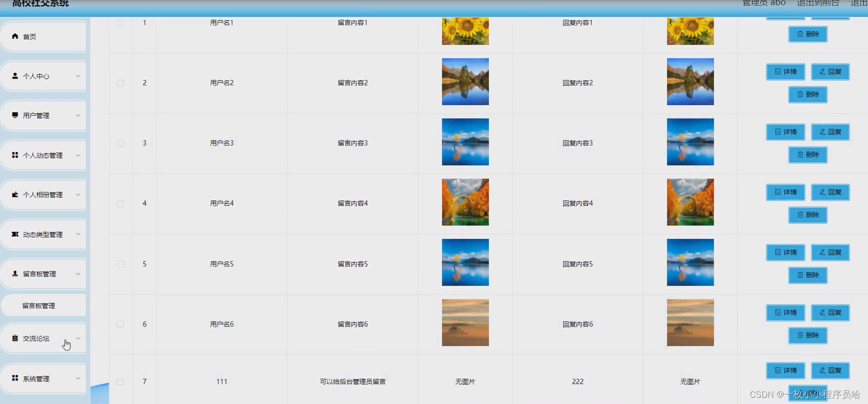Click 详情 for row 6 用户名6
The width and height of the screenshot is (868, 404).
pos(786,312)
